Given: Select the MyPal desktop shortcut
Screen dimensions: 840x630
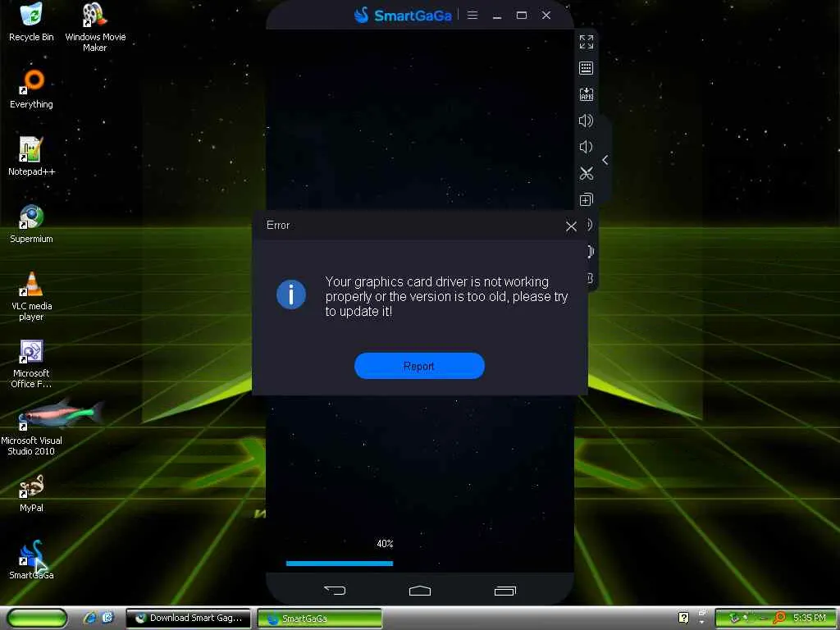Looking at the screenshot, I should click(31, 493).
